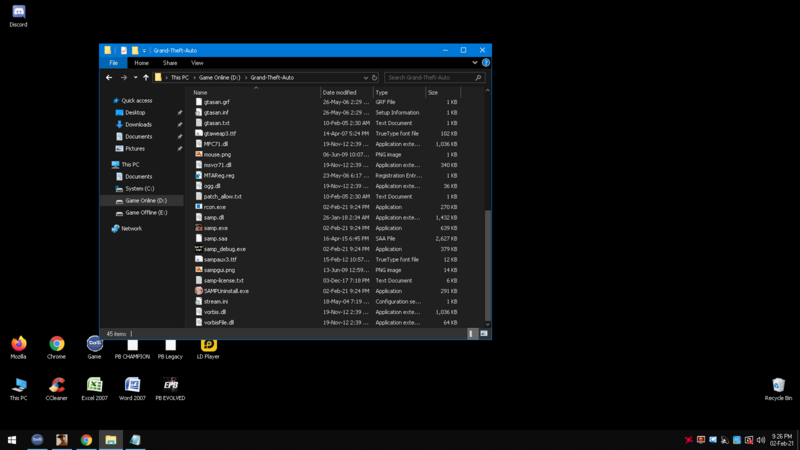Open the Windows Start menu

pos(12,440)
